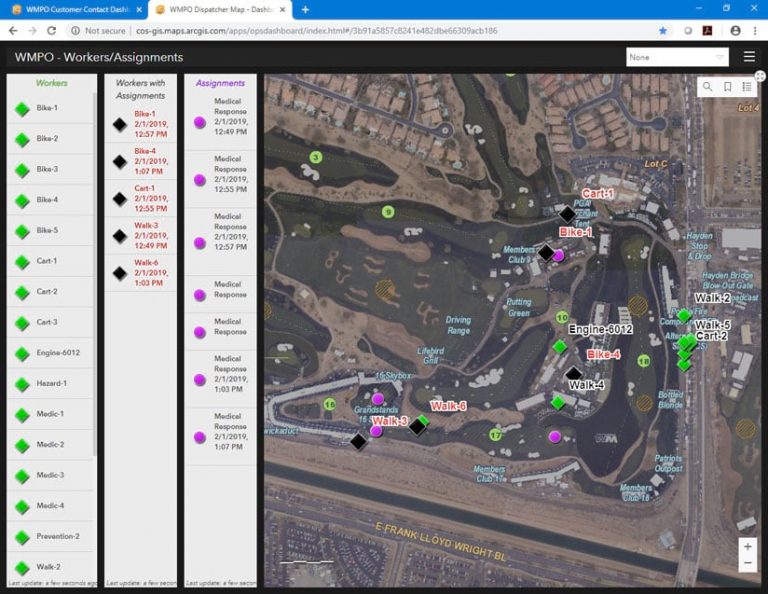768x594 pixels.
Task: Bookmark this page with the star
Action: pos(663,30)
